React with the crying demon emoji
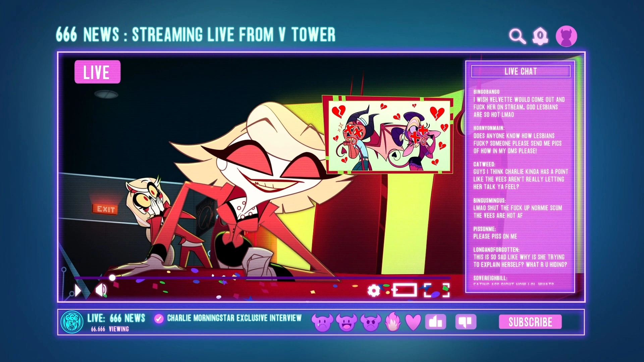The image size is (644, 362). [x=322, y=322]
